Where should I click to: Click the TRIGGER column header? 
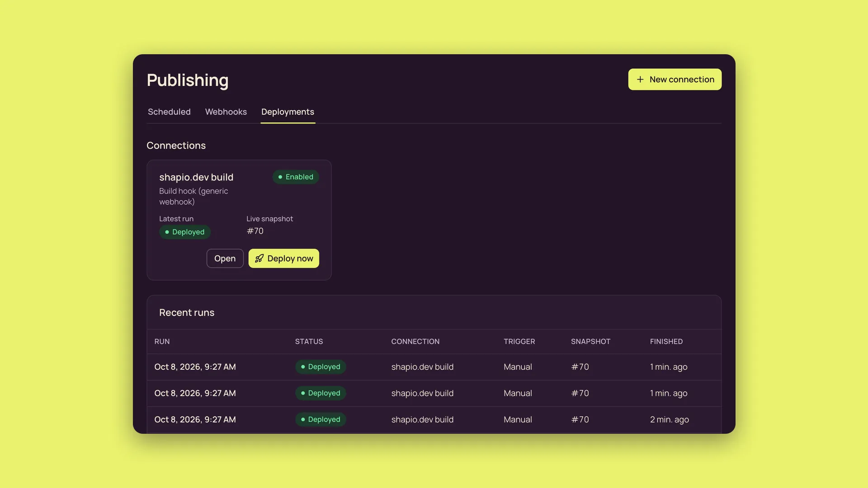pos(519,342)
